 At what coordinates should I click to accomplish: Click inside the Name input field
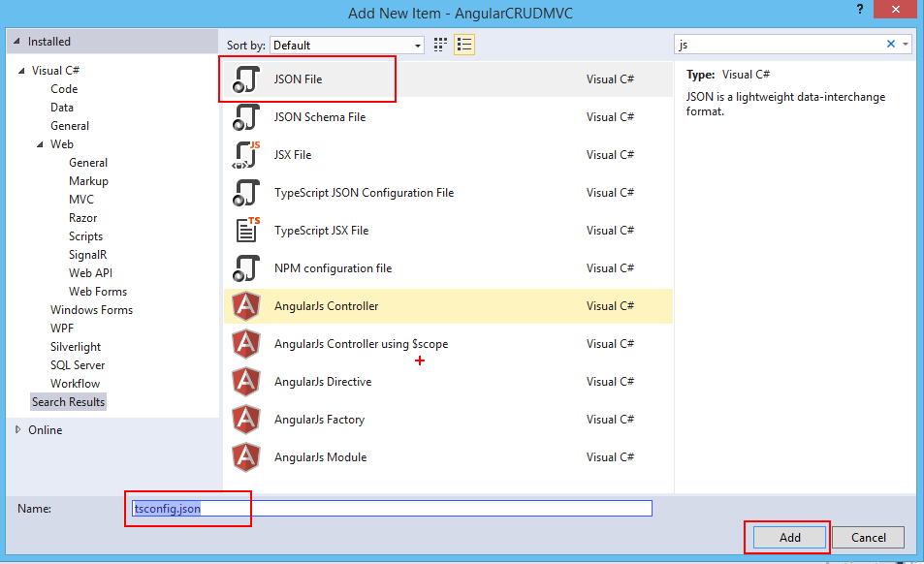coord(388,508)
